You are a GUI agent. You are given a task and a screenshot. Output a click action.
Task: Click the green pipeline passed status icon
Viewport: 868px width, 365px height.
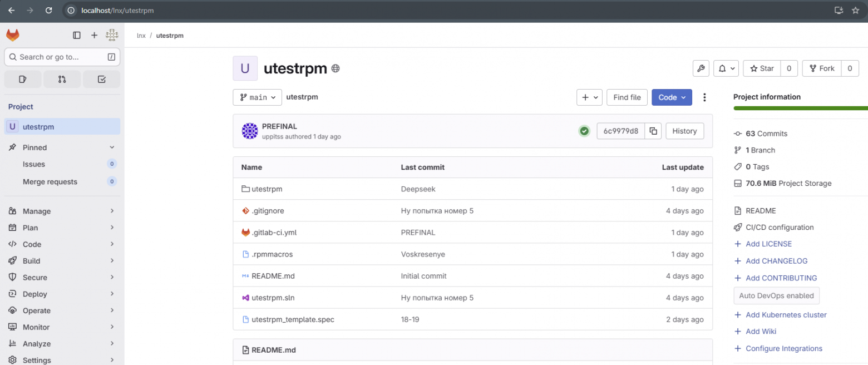(584, 131)
